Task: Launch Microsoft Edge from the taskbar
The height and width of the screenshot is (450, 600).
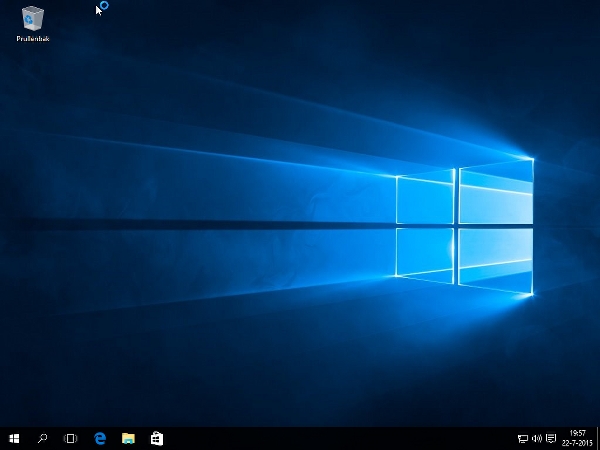Action: tap(100, 438)
